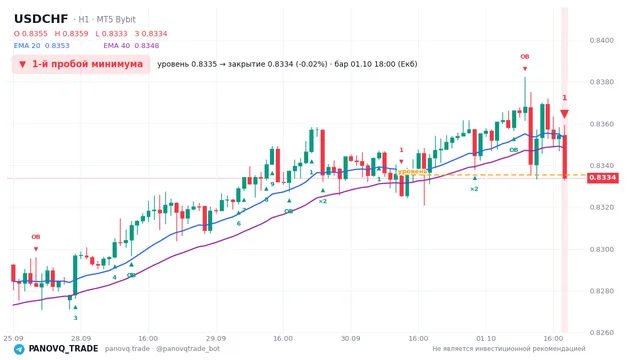Open the PANOVQ_TRADE channel name

click(x=63, y=349)
